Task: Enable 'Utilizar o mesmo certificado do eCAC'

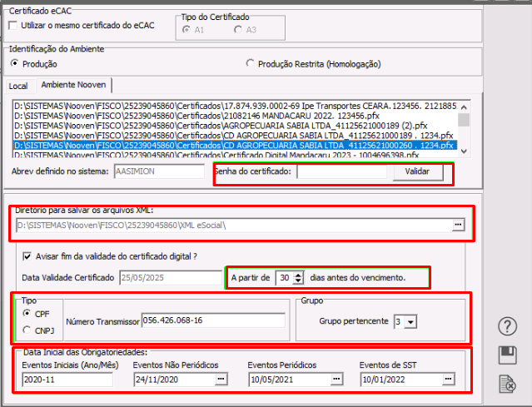Action: point(12,27)
